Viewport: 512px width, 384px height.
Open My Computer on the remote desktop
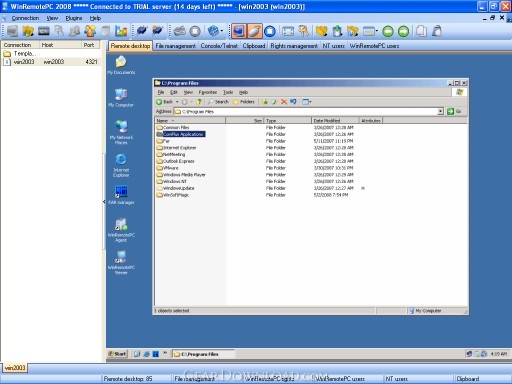(x=121, y=98)
